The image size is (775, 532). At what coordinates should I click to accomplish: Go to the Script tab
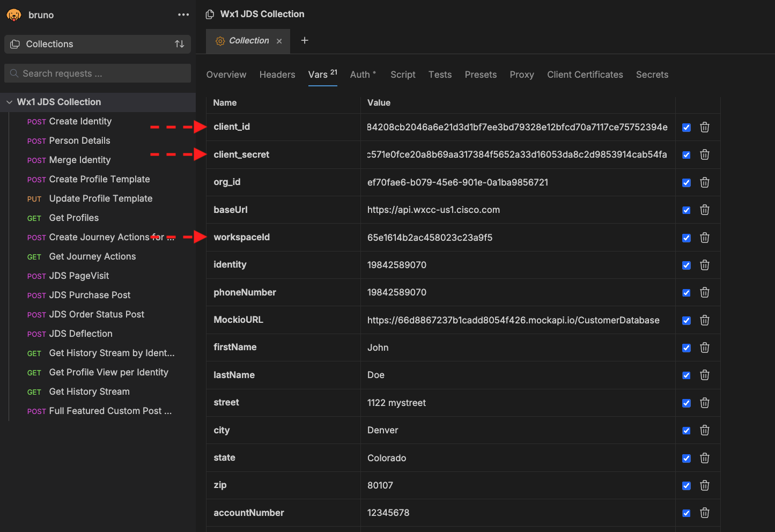coord(403,75)
